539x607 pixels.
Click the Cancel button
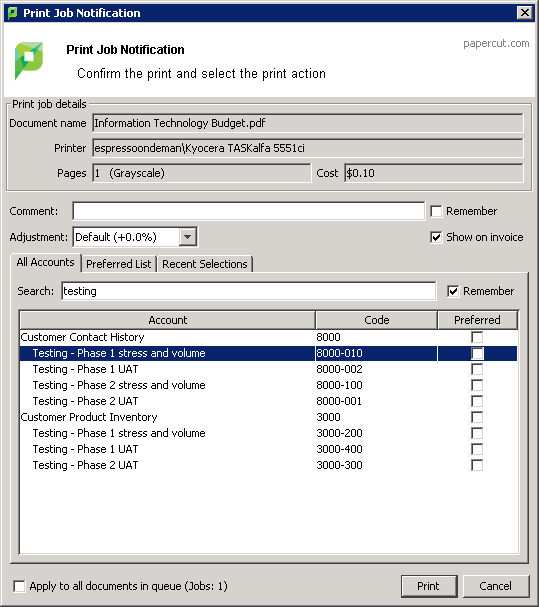point(496,586)
